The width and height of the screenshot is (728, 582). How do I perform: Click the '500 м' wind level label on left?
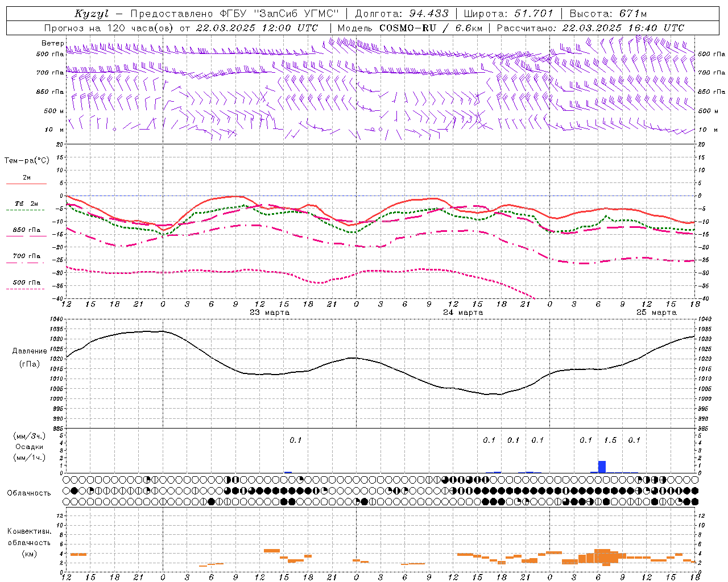(x=54, y=111)
